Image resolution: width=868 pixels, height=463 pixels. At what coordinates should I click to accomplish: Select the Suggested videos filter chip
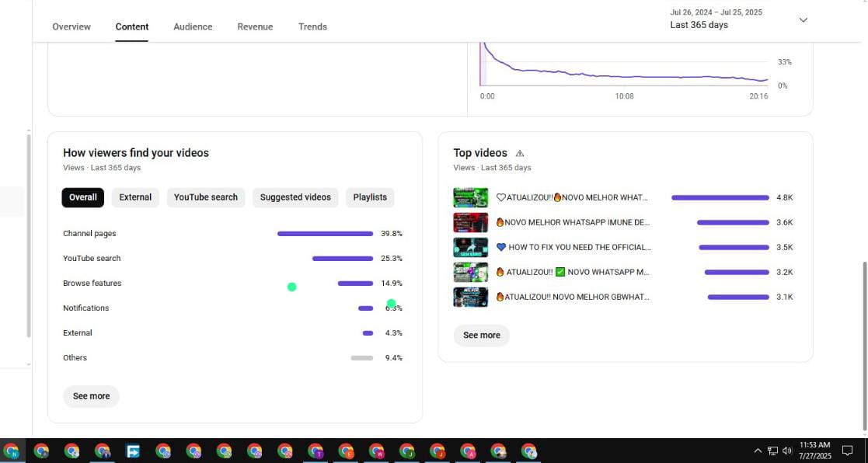pyautogui.click(x=295, y=197)
